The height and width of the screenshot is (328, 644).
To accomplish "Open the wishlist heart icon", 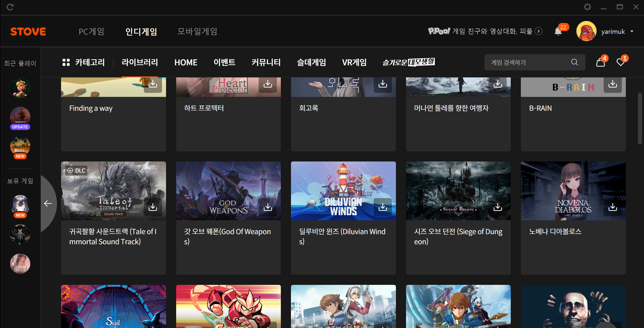I will [621, 62].
